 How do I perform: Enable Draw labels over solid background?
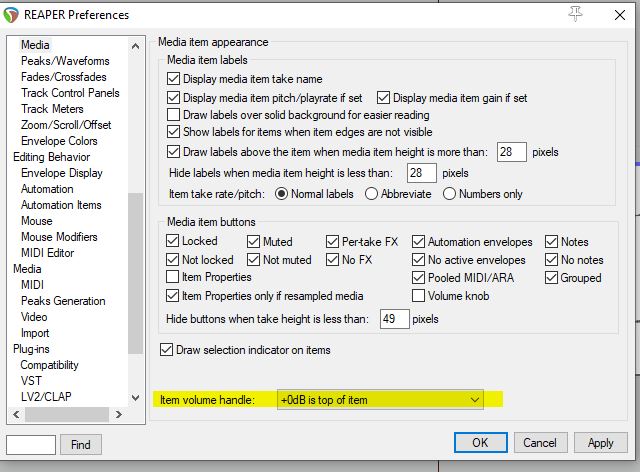(x=173, y=115)
